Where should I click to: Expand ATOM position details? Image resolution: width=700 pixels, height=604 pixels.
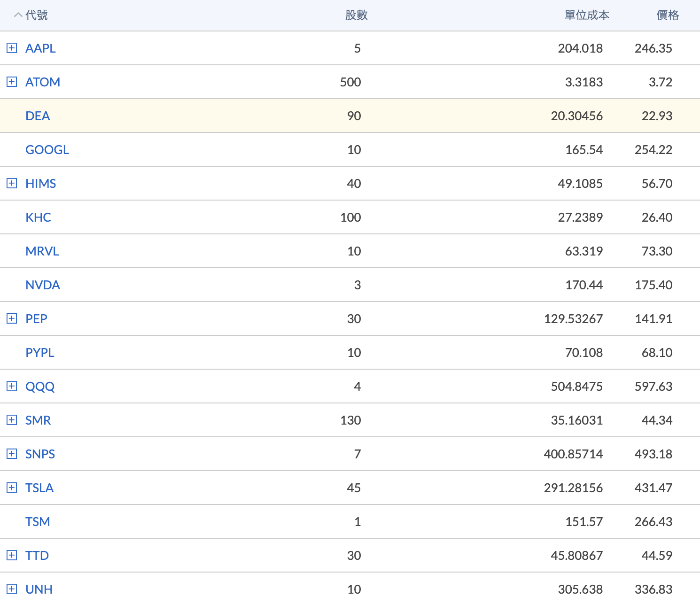12,82
